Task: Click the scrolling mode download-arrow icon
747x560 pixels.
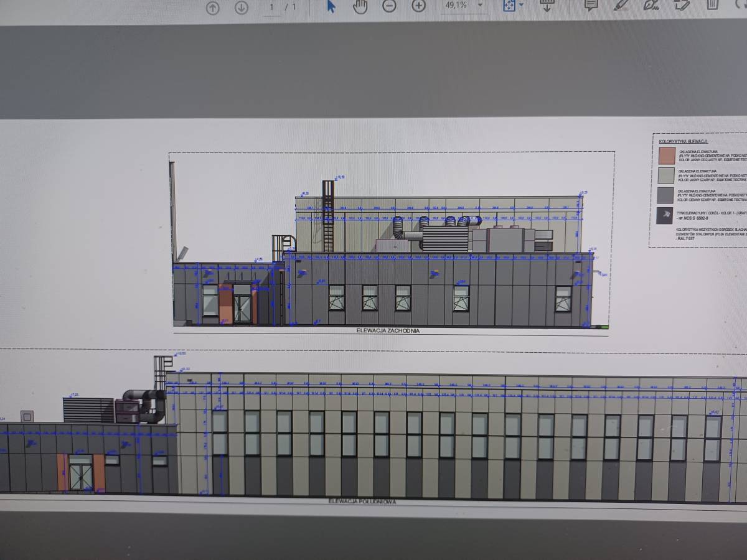Action: 547,6
